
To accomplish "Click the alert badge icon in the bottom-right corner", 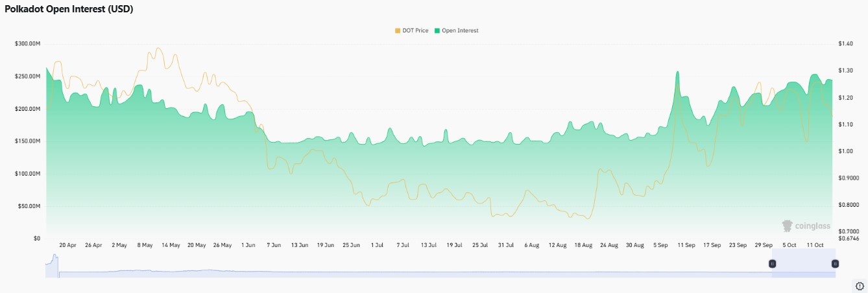I will click(858, 286).
